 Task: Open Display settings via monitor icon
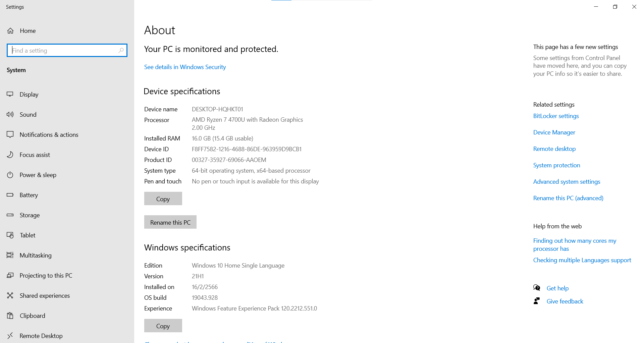click(10, 94)
